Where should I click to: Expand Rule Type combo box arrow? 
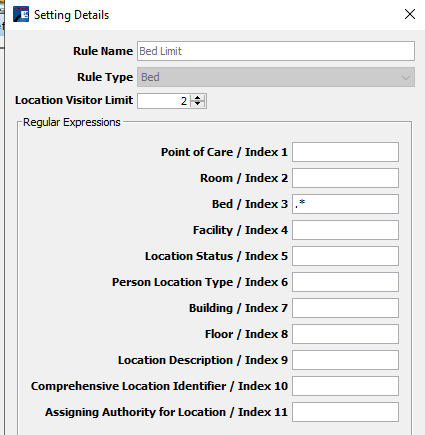[x=406, y=78]
